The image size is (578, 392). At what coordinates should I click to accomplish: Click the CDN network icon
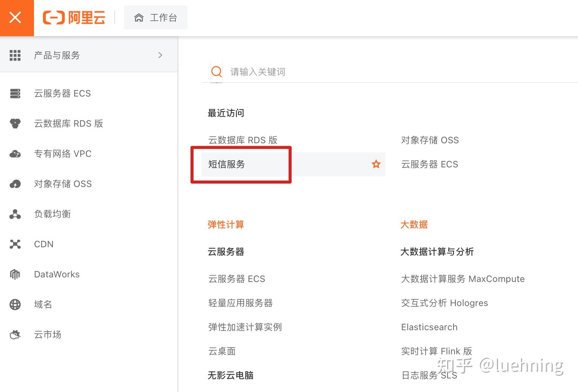pos(15,244)
